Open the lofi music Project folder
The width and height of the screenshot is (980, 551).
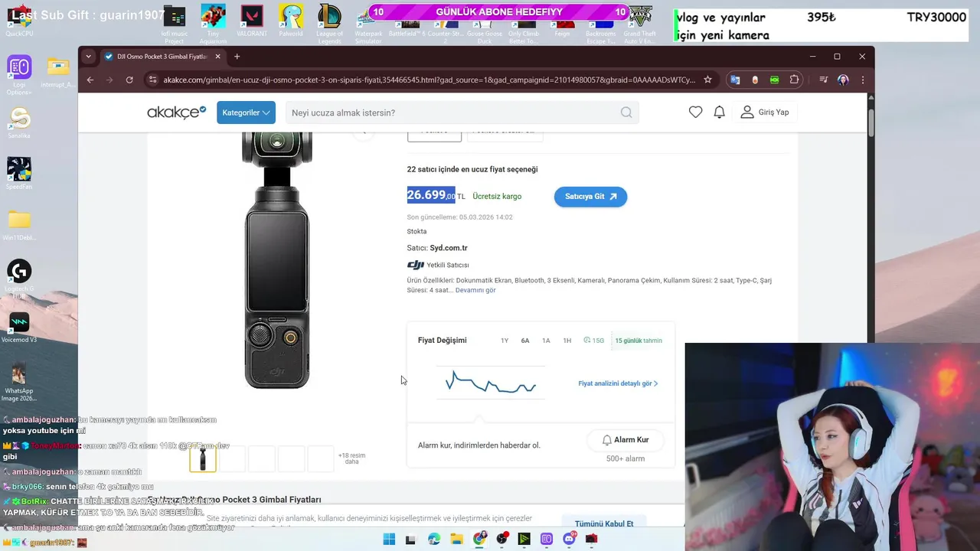coord(174,24)
